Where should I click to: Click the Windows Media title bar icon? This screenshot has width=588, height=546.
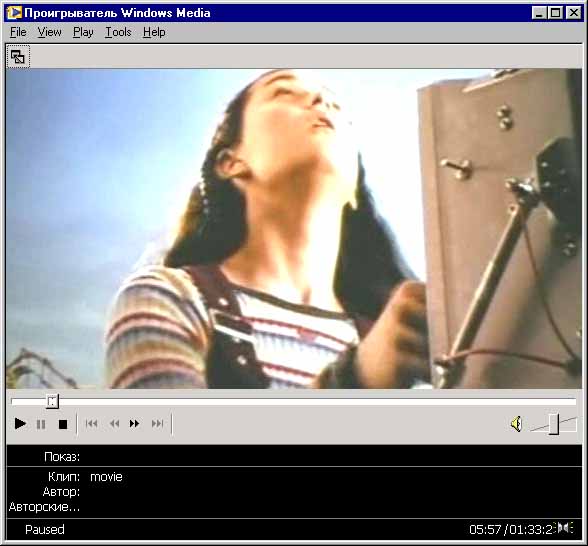[x=14, y=13]
